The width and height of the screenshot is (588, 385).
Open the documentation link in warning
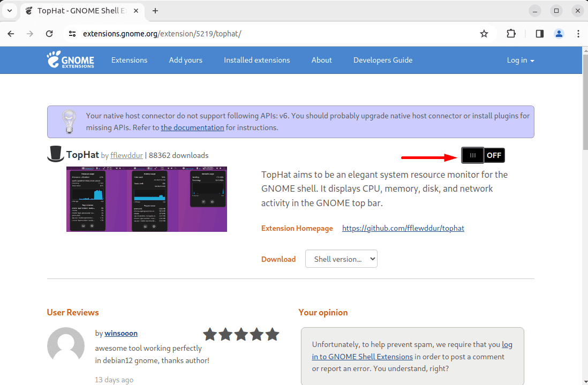pos(192,127)
